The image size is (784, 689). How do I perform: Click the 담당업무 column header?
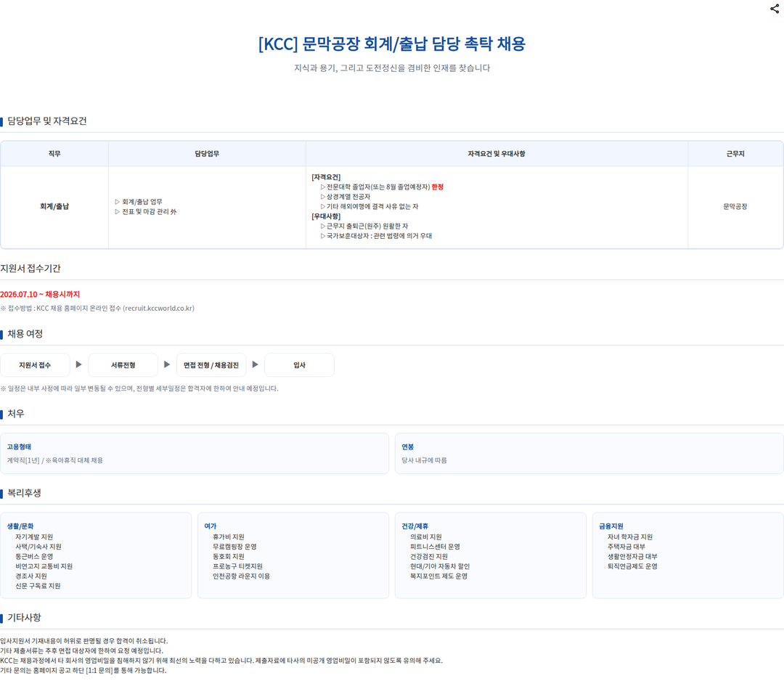point(207,153)
